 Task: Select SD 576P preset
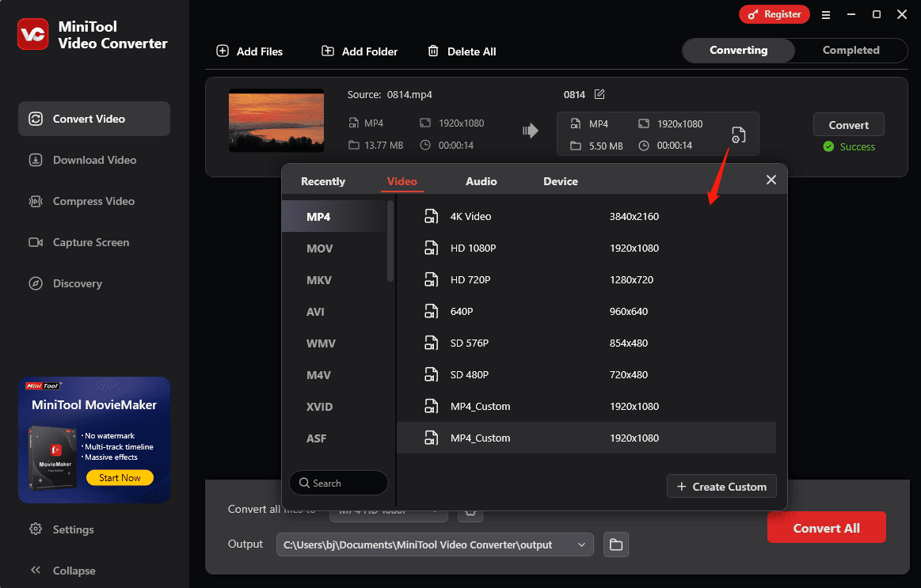586,343
